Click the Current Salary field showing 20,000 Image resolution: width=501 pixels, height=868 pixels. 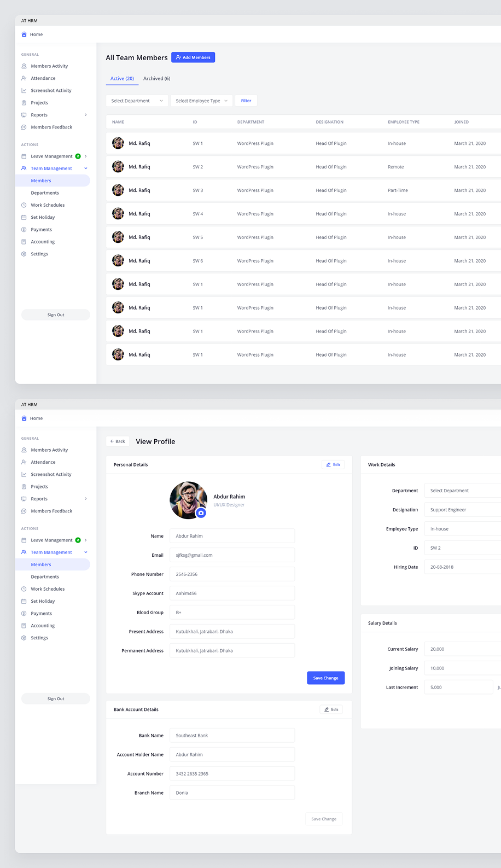(x=463, y=649)
